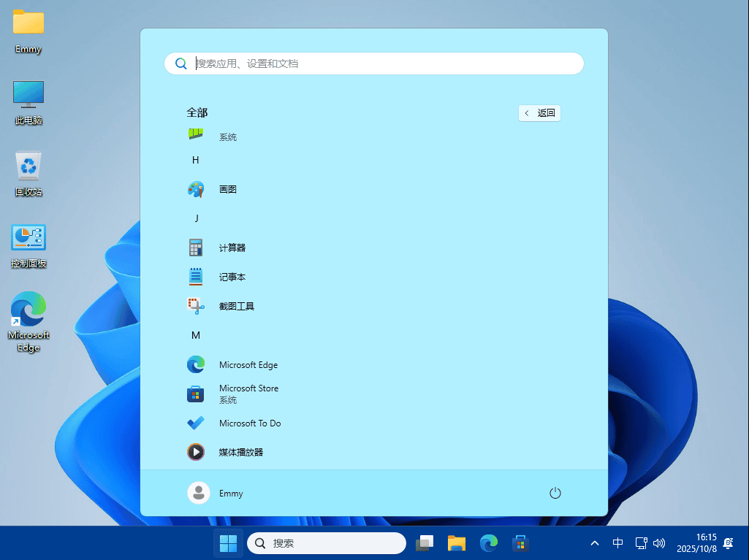The width and height of the screenshot is (749, 560).
Task: Switch input method via 中 indicator
Action: pyautogui.click(x=617, y=543)
